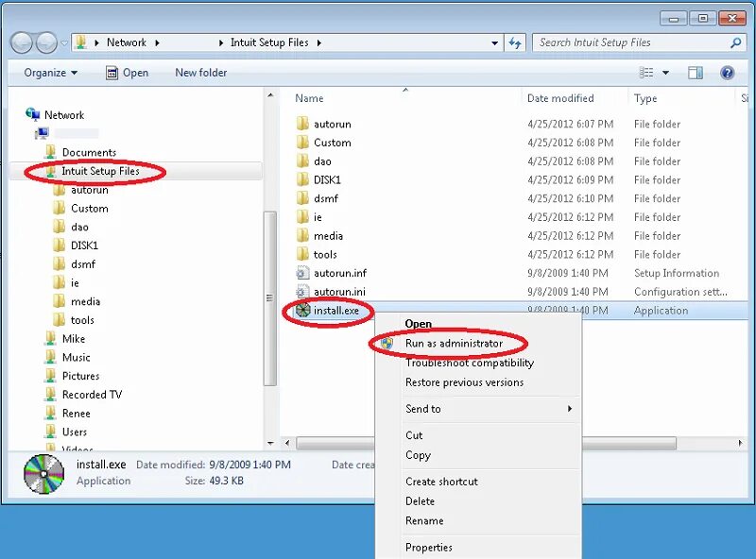Click the Help question mark icon
Screen dimensions: 756x559
pyautogui.click(x=727, y=73)
